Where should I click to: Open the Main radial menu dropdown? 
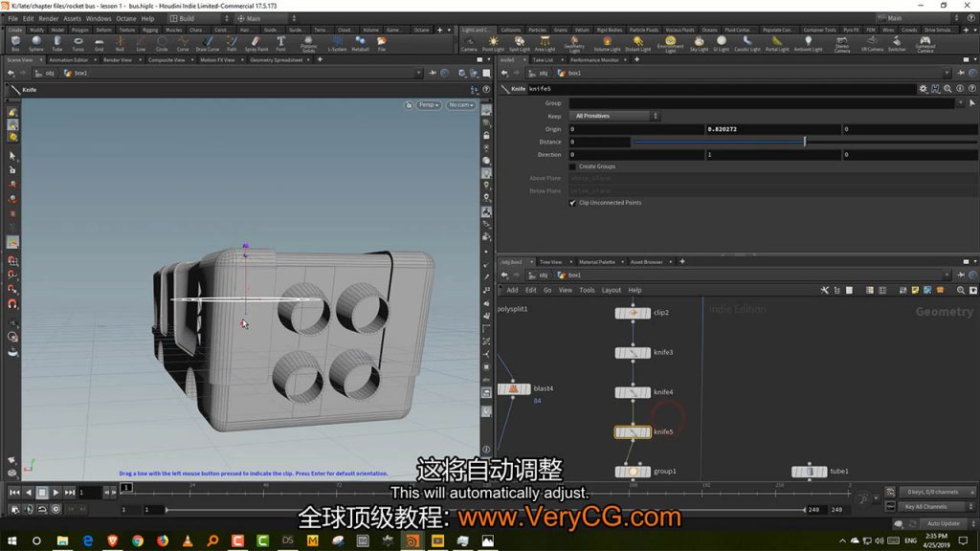266,19
